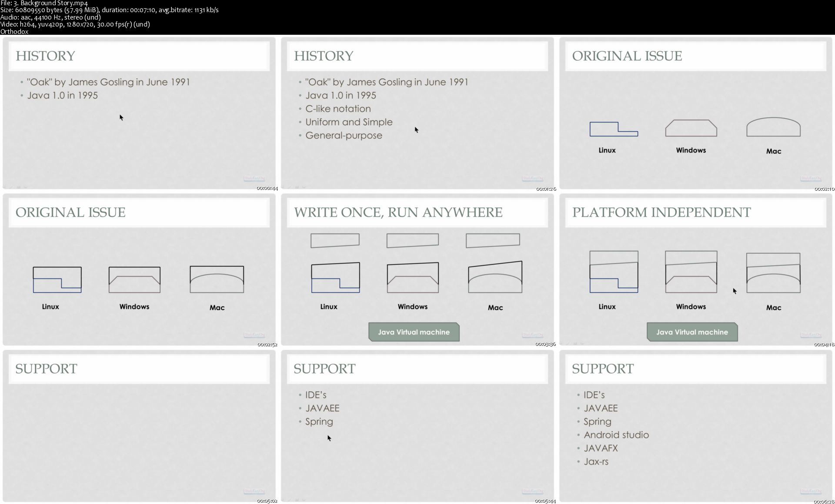Click the SUPPORT title in the 00:05:02 frame
The width and height of the screenshot is (835, 504).
click(46, 369)
